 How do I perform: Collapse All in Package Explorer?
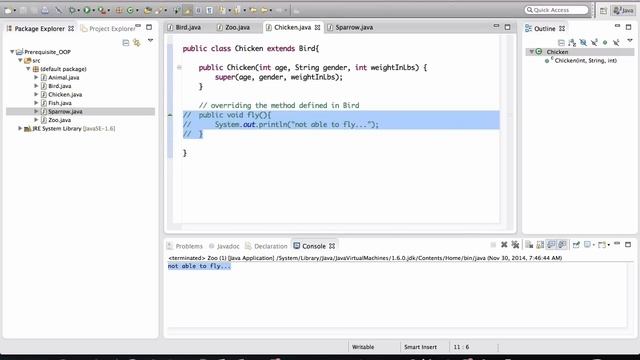(126, 42)
